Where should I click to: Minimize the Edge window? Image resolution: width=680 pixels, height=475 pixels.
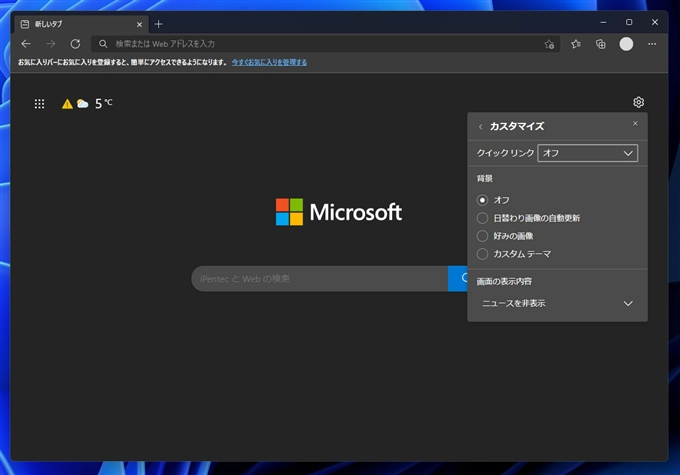[x=603, y=22]
